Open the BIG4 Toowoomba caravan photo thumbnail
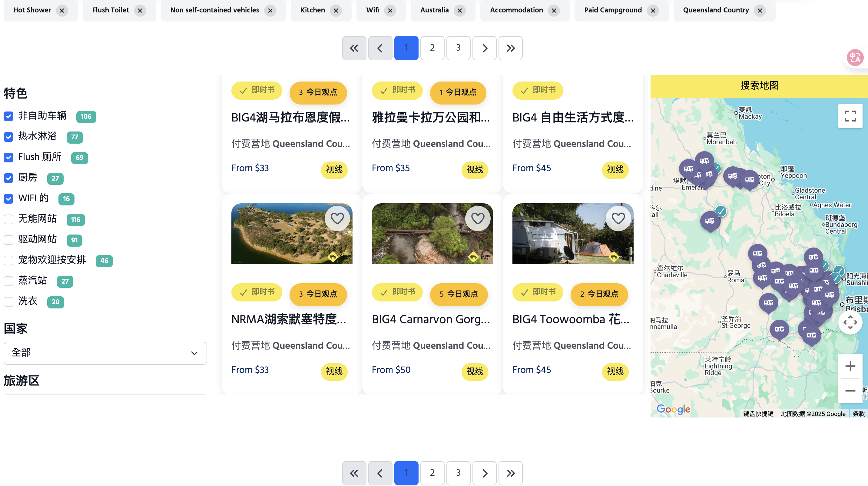The height and width of the screenshot is (486, 868). point(573,233)
